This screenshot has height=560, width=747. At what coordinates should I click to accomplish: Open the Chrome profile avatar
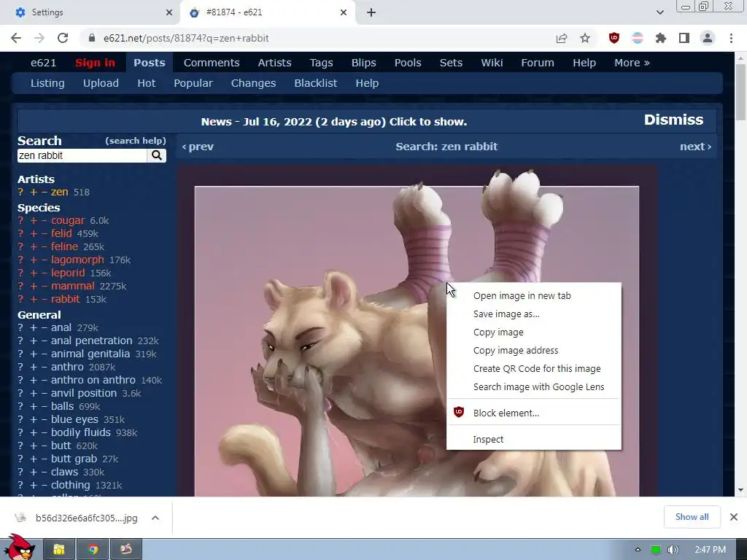click(x=708, y=38)
